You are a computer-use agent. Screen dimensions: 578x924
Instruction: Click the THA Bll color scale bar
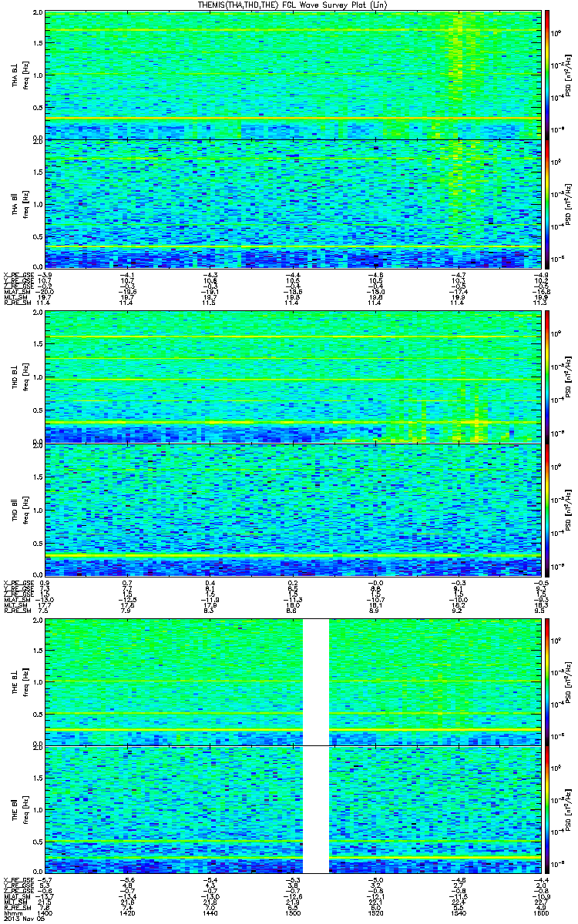[547, 203]
